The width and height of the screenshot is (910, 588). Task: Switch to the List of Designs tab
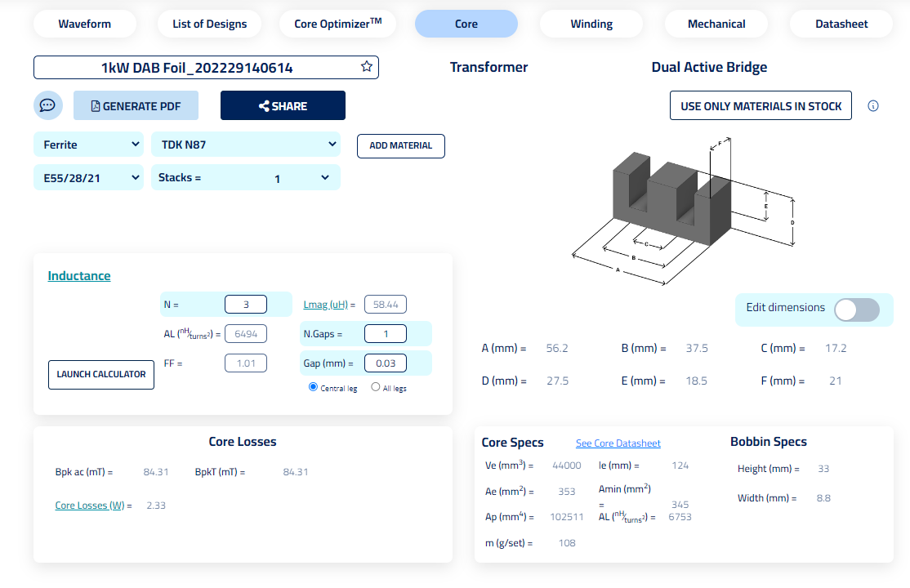[x=209, y=24]
